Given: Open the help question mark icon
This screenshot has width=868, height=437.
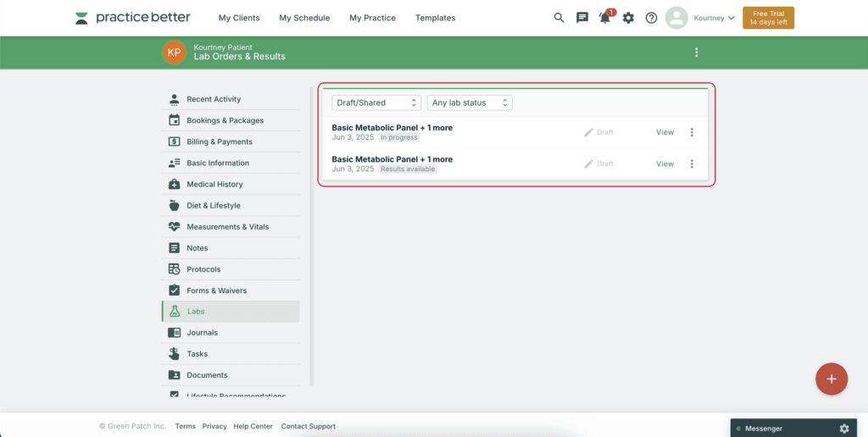Looking at the screenshot, I should coord(652,18).
